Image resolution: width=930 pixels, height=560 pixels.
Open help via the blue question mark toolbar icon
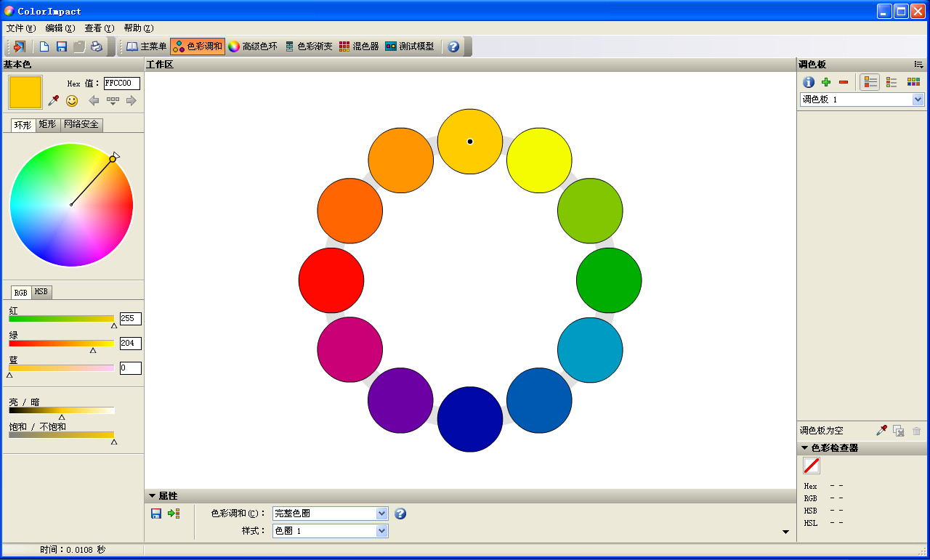click(453, 46)
